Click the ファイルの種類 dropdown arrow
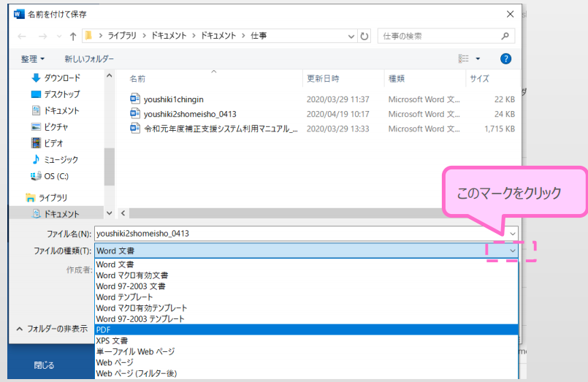 512,251
